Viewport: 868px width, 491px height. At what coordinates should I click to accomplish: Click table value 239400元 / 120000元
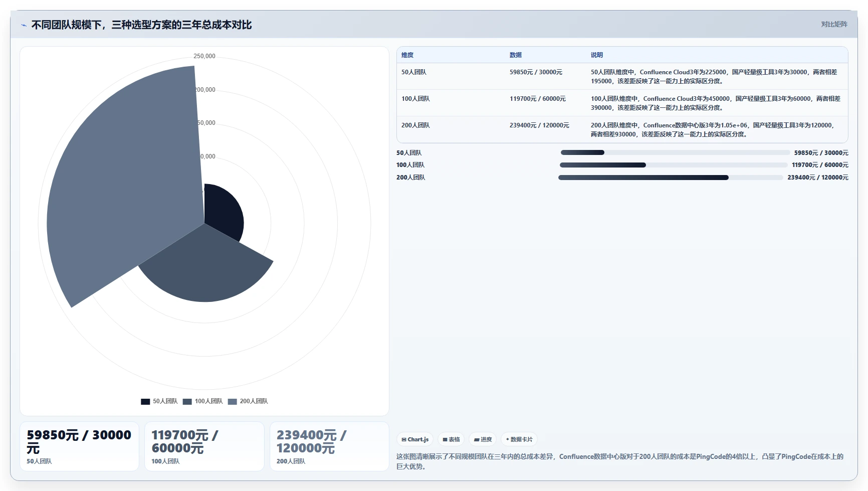539,125
